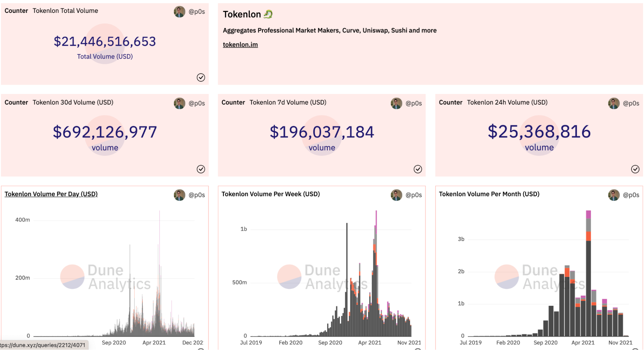Click tallest bar in Volume Per Week chart
The image size is (644, 350).
[x=376, y=274]
